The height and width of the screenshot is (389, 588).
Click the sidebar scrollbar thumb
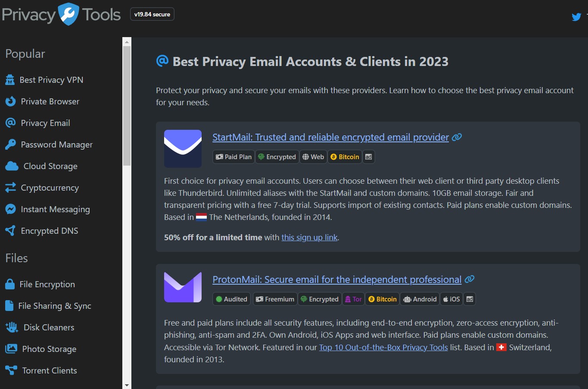pos(127,106)
